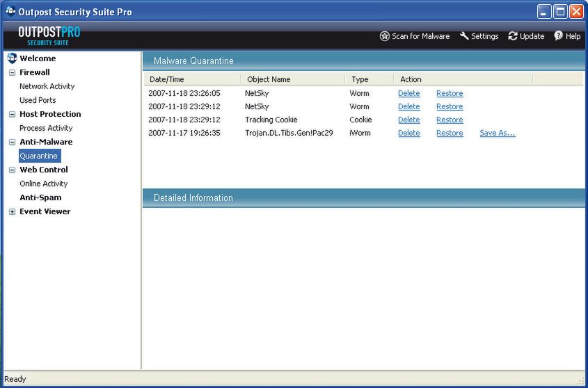This screenshot has height=388, width=588.
Task: Click the Update text label
Action: pyautogui.click(x=532, y=36)
